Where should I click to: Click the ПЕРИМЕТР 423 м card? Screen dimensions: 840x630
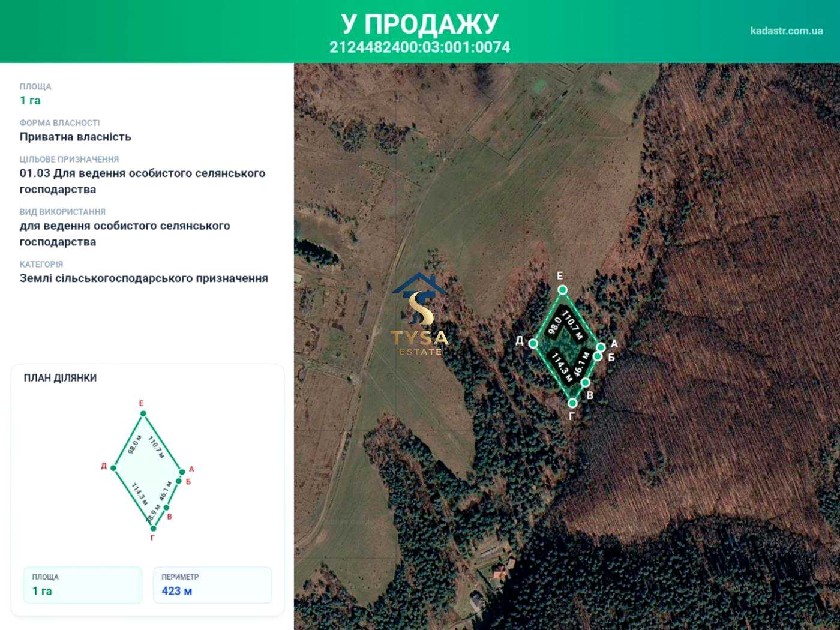(x=212, y=585)
